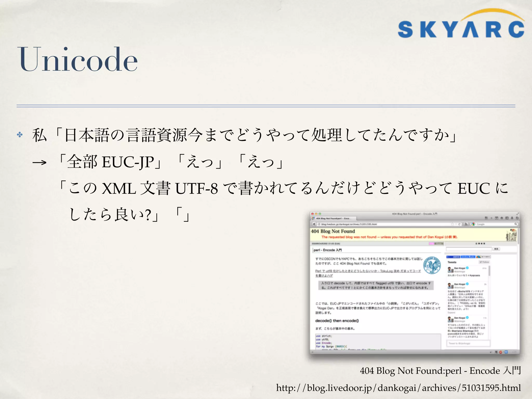Click the blue icon in the browser status bar
Screen dimensions: 532x399
tap(506, 352)
